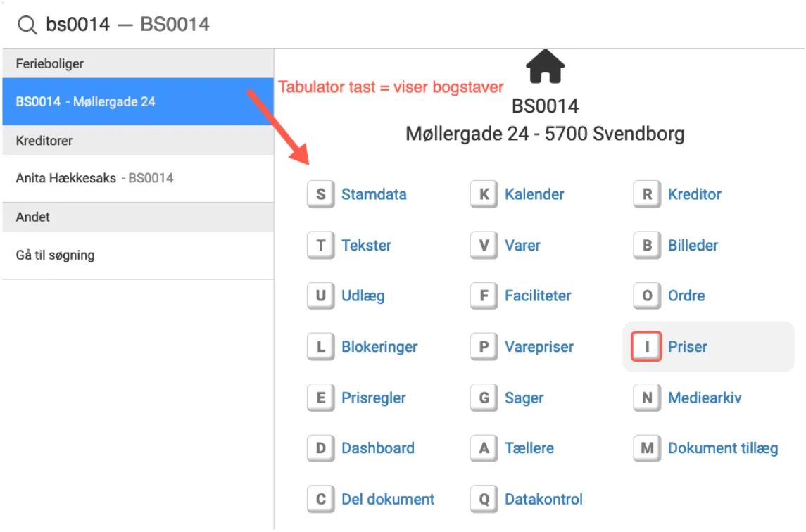Open the Prisregler link
This screenshot has height=532, width=806.
pyautogui.click(x=373, y=398)
